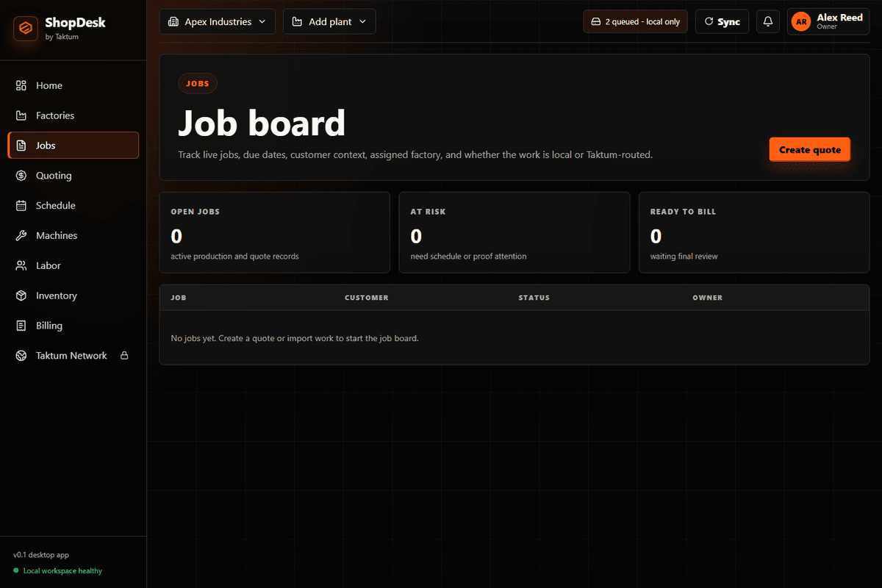Image resolution: width=882 pixels, height=588 pixels.
Task: Select Jobs in the sidebar
Action: (x=73, y=146)
